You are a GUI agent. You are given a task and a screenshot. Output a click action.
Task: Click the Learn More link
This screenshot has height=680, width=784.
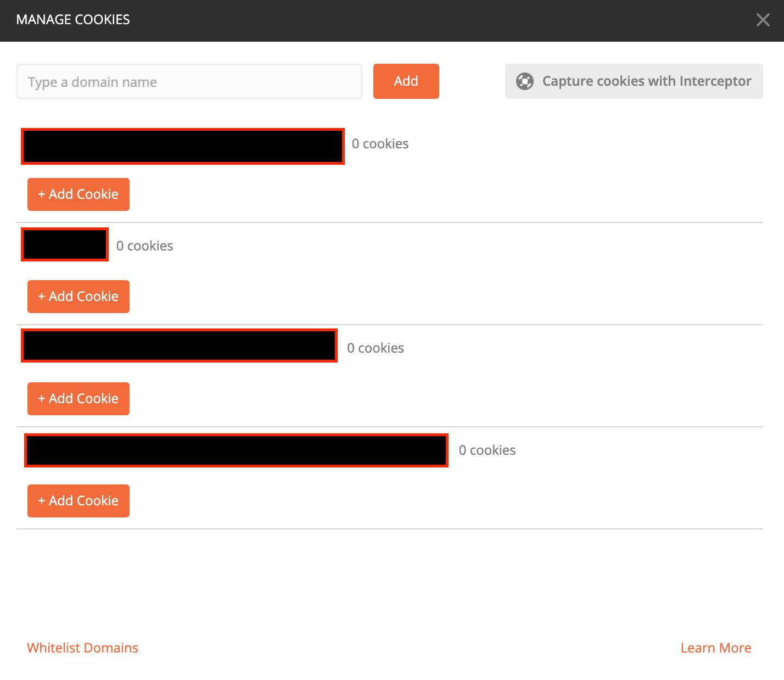click(x=715, y=648)
